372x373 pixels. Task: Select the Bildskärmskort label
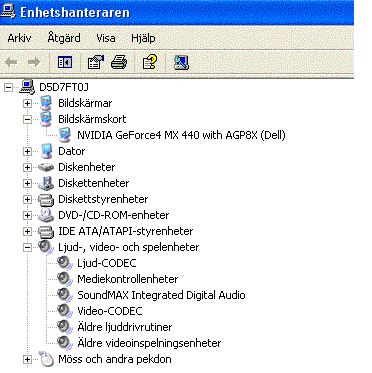(x=92, y=119)
